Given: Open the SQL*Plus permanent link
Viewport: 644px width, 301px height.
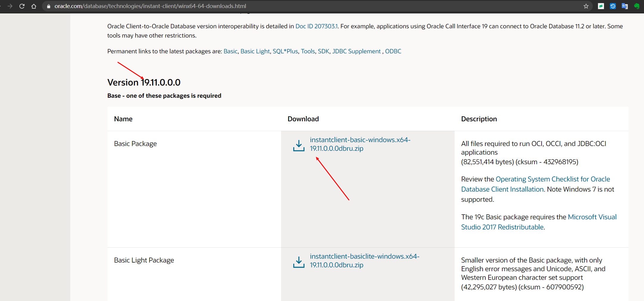Looking at the screenshot, I should (x=285, y=51).
